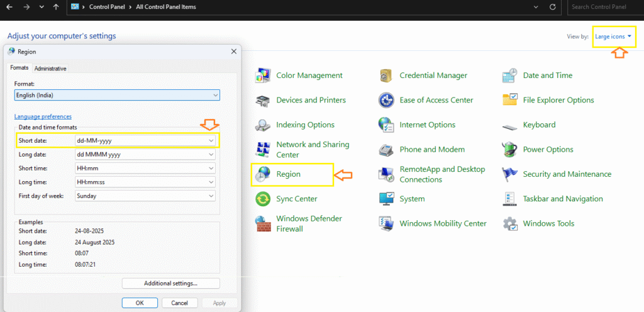The height and width of the screenshot is (312, 644).
Task: Open Keyboard icon
Action: click(x=509, y=127)
